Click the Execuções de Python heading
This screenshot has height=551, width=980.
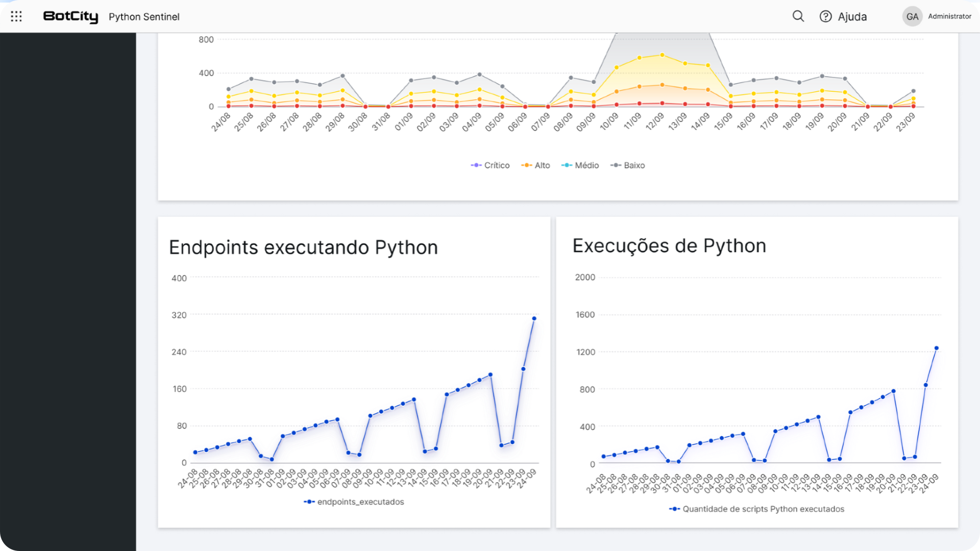click(669, 246)
